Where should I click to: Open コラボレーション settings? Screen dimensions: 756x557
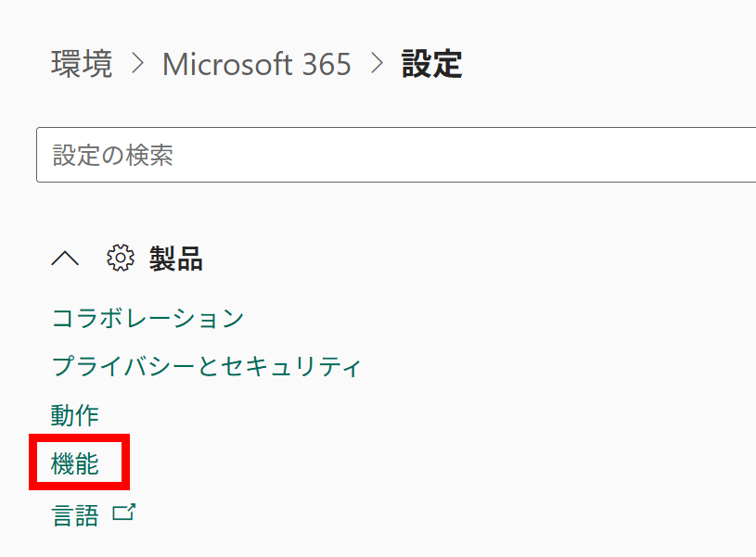tap(147, 318)
